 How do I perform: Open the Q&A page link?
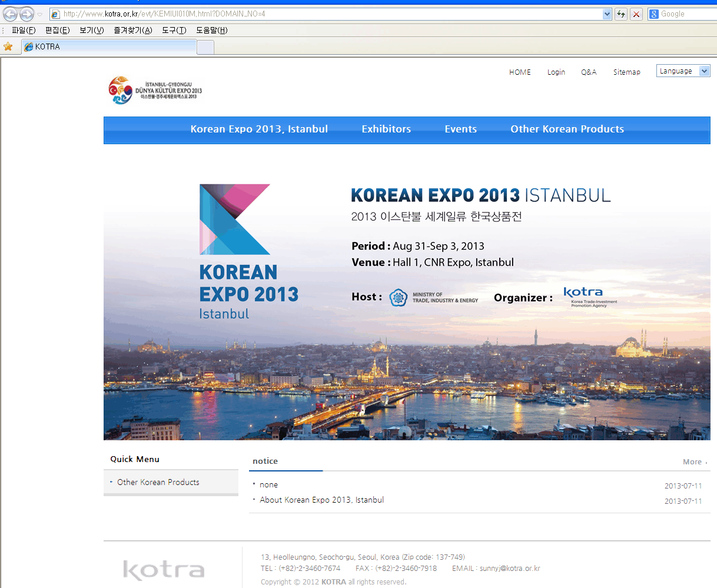pyautogui.click(x=589, y=72)
